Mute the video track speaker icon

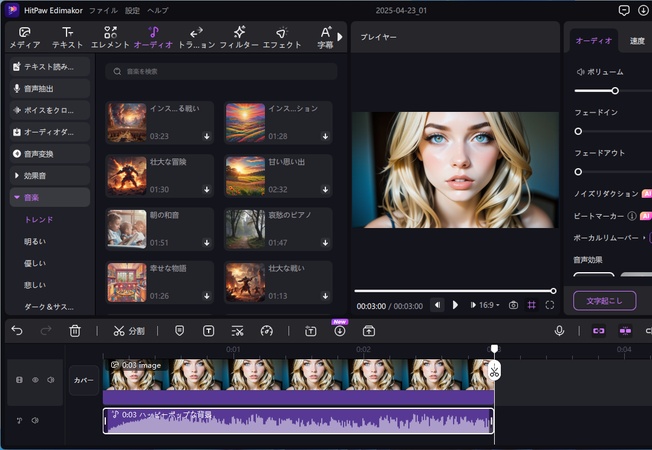(x=50, y=380)
